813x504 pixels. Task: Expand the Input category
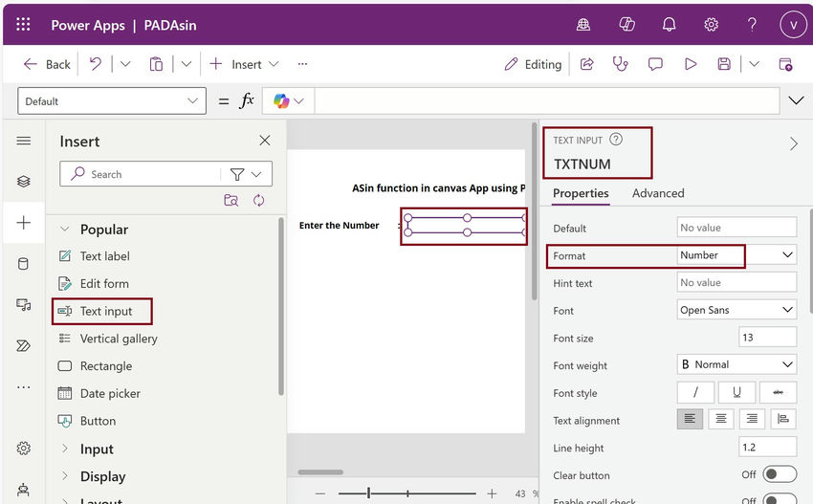[x=65, y=449]
